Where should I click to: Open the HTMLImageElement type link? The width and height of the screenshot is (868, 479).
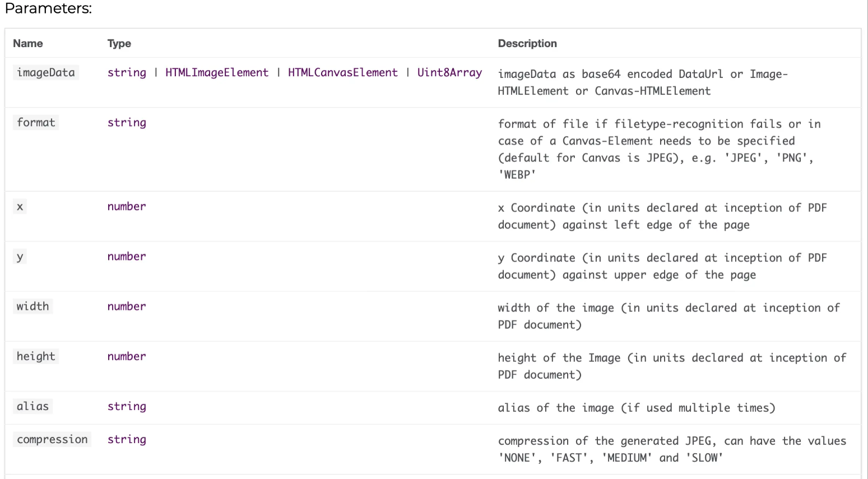point(217,73)
